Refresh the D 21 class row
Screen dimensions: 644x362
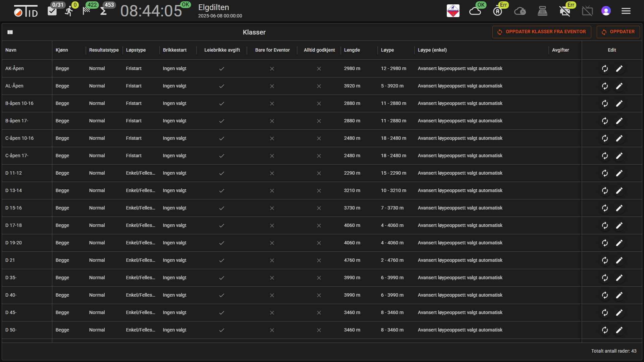pos(605,260)
